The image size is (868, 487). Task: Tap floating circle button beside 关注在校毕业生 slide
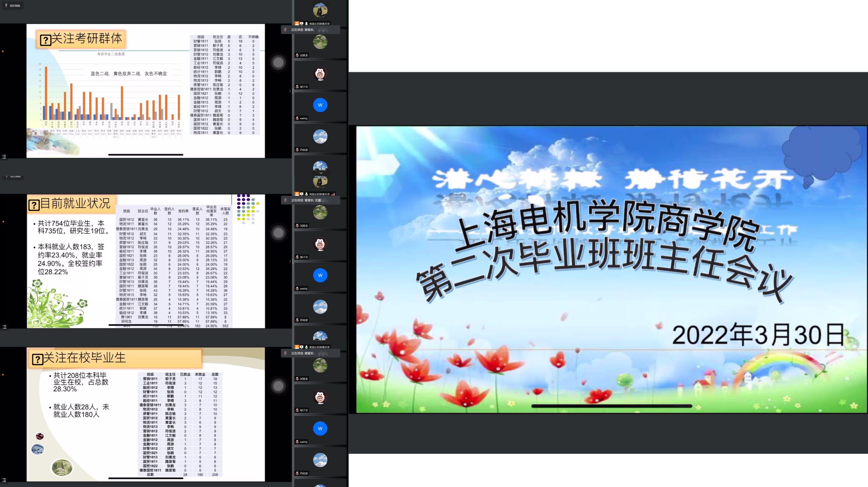pyautogui.click(x=278, y=386)
